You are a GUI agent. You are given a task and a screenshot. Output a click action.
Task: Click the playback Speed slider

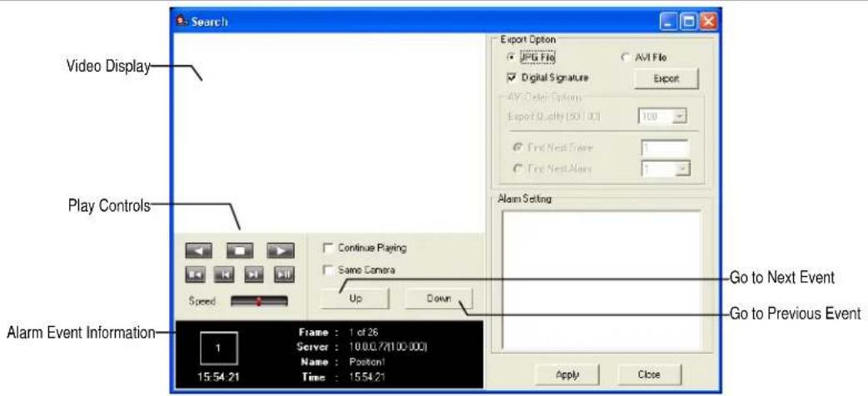(x=259, y=301)
